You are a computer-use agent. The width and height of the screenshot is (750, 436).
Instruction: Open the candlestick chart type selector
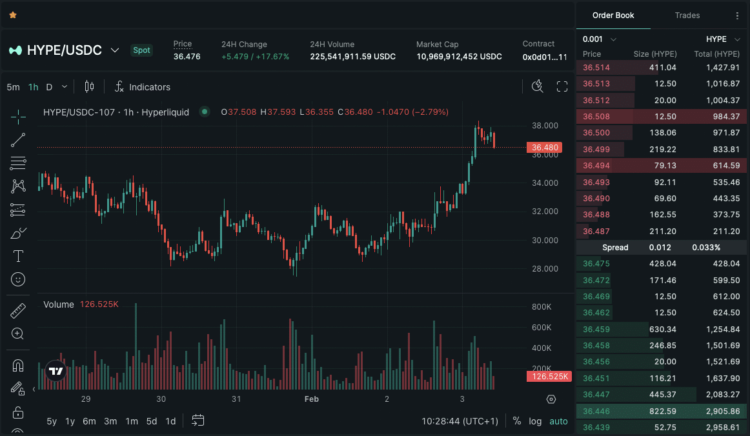89,87
